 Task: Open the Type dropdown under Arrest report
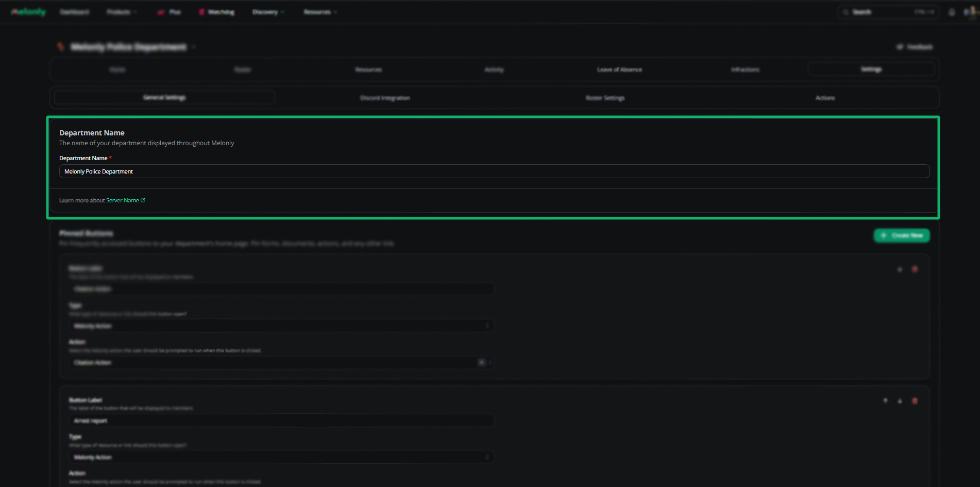pos(281,457)
